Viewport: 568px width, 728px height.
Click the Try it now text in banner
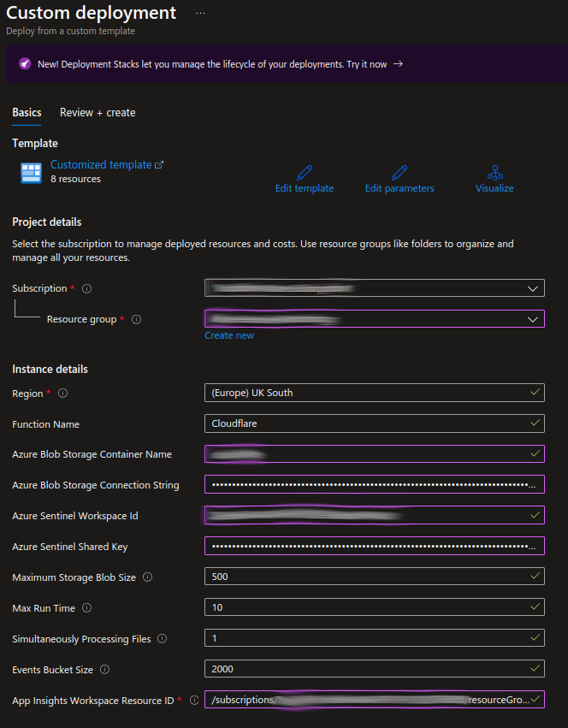366,64
